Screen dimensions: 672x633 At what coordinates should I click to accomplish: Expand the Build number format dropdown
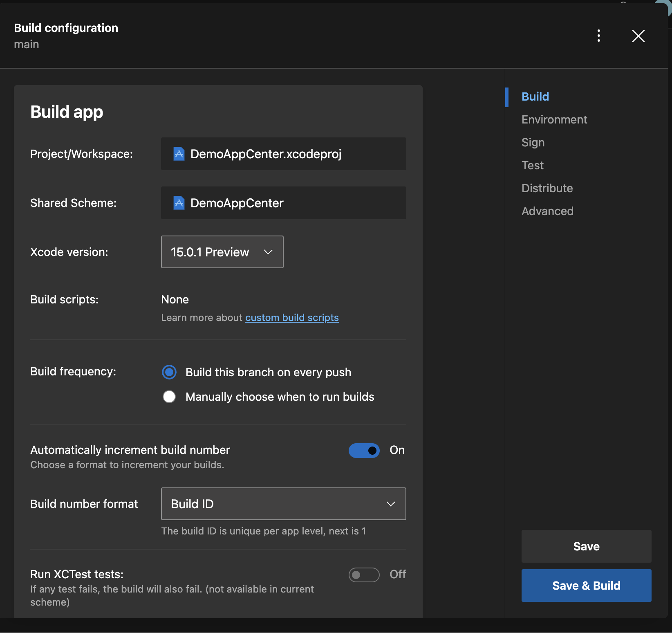coord(284,504)
